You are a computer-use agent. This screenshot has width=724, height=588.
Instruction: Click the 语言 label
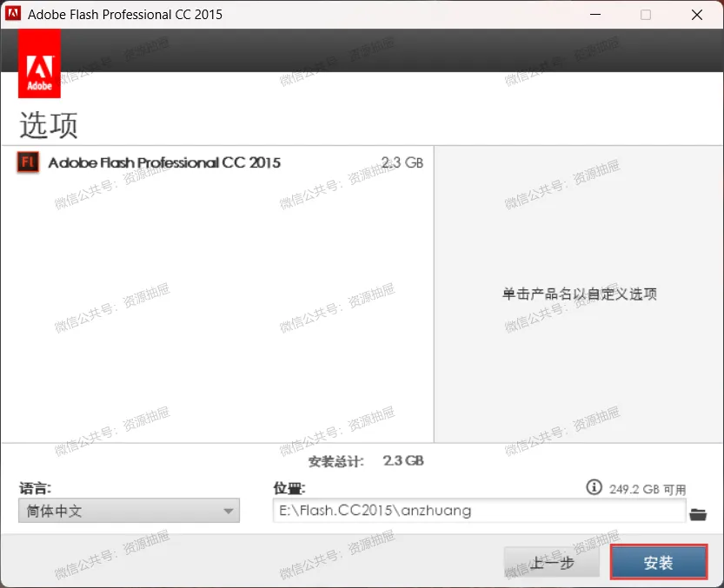point(35,488)
